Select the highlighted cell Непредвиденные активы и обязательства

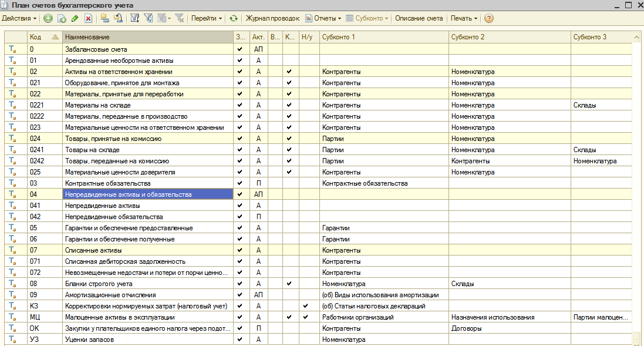148,194
